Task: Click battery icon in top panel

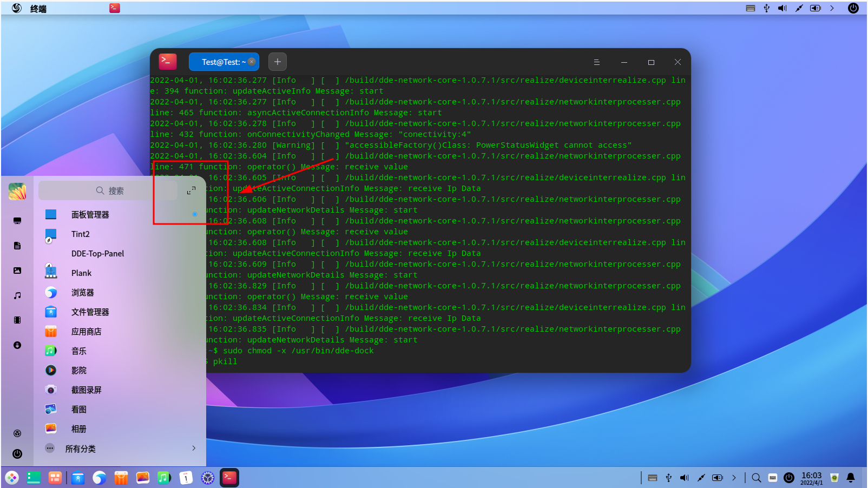Action: pyautogui.click(x=816, y=8)
